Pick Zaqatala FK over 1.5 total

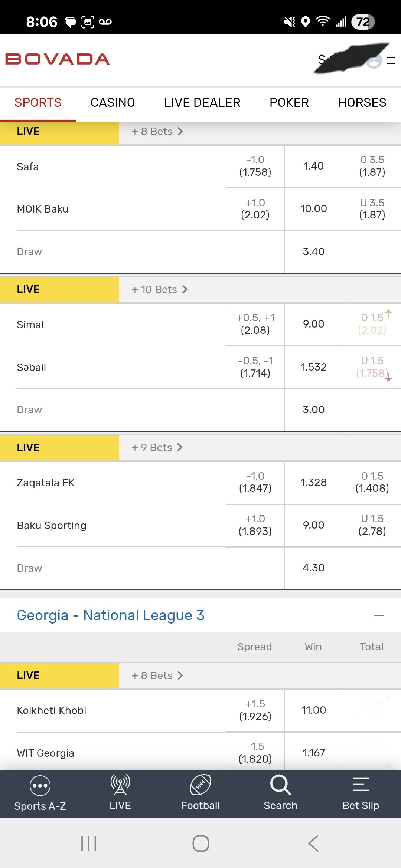coord(372,482)
